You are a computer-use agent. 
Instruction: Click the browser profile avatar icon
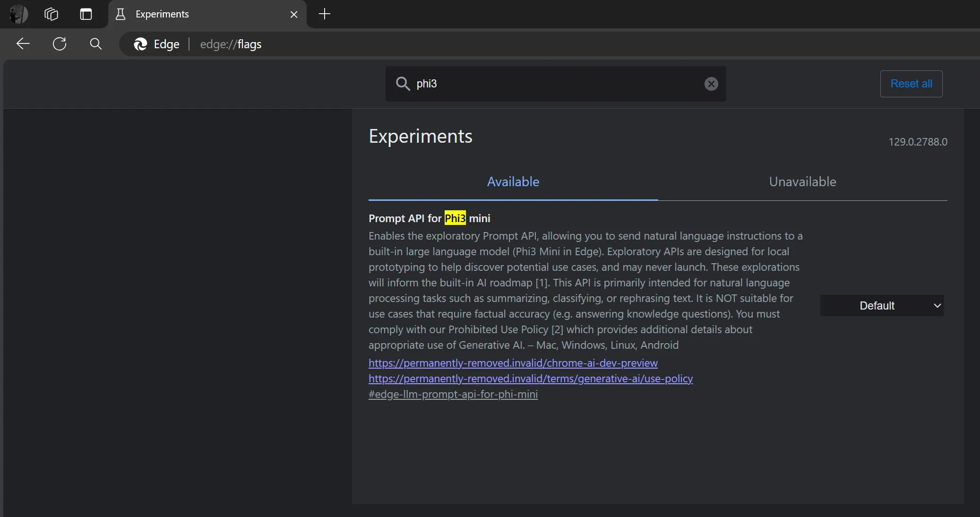coord(18,14)
